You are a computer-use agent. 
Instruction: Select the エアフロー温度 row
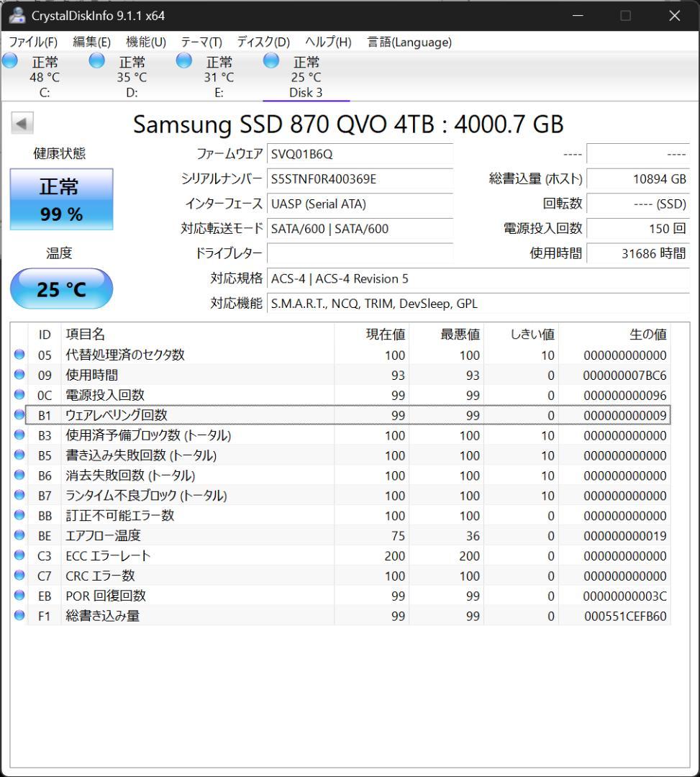(x=341, y=535)
